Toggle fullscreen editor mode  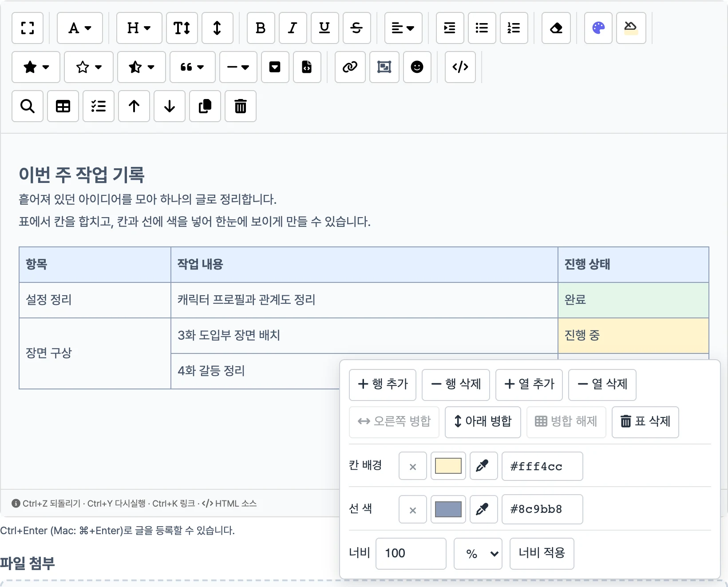coord(28,28)
